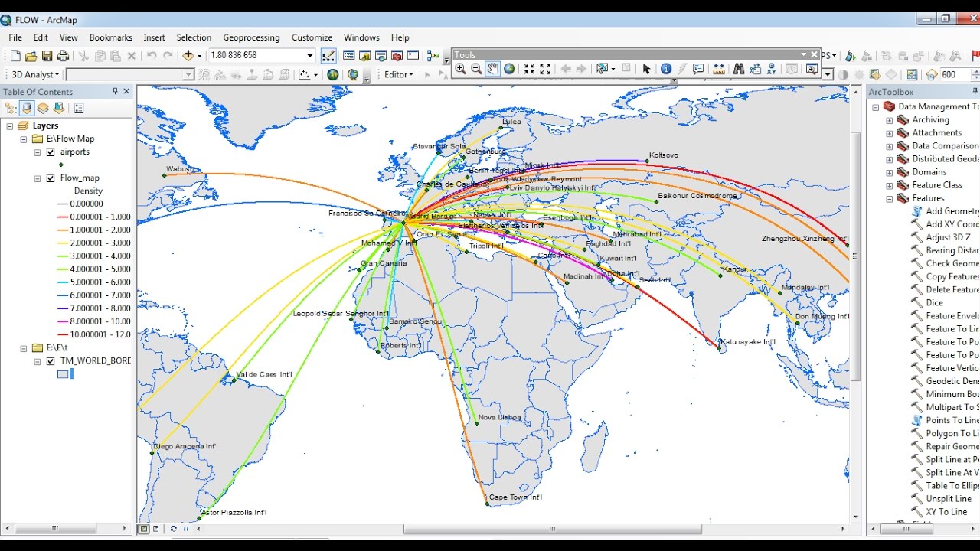Image resolution: width=980 pixels, height=551 pixels.
Task: Collapse the Data Management Tools toolbox
Action: (x=875, y=106)
